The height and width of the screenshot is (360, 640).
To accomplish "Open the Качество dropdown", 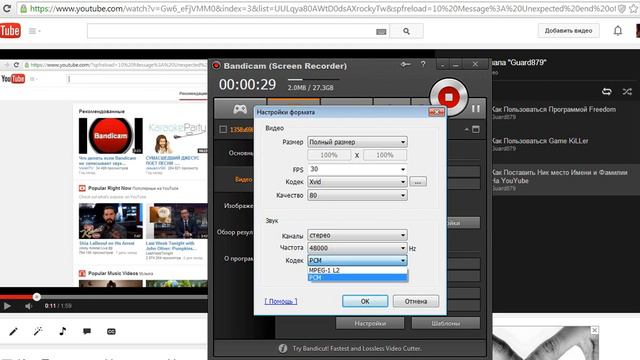I will coord(357,195).
